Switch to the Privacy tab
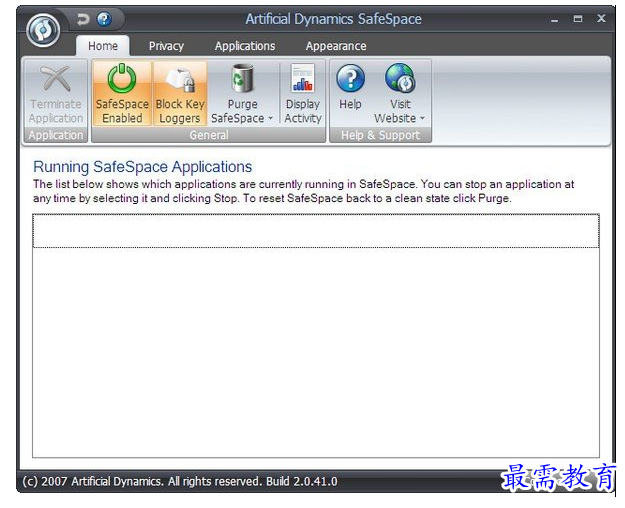 (x=166, y=46)
